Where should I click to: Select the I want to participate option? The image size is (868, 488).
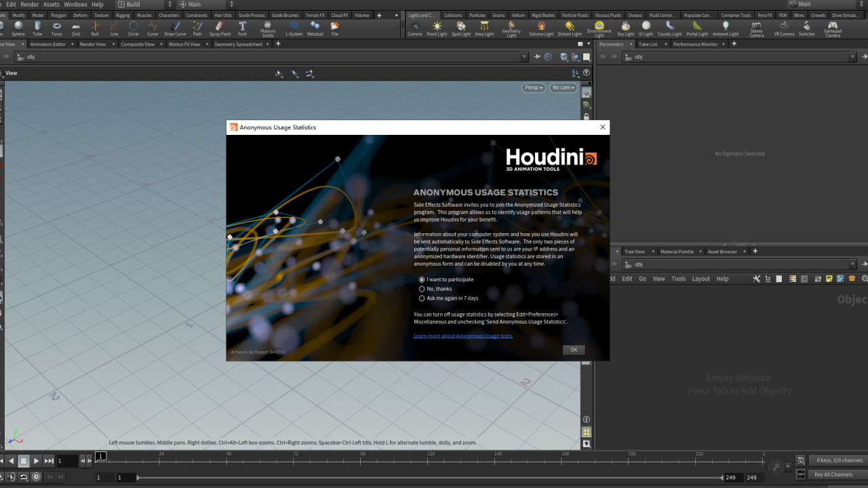coord(422,279)
